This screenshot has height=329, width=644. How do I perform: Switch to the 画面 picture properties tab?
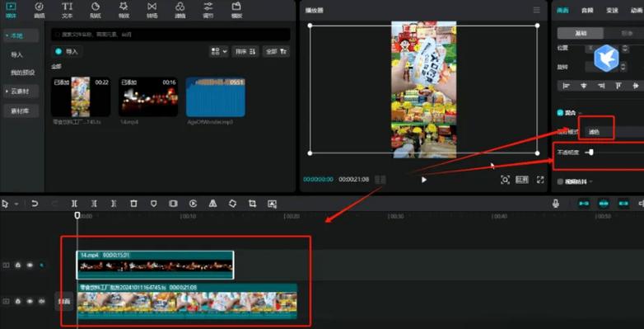coord(562,10)
